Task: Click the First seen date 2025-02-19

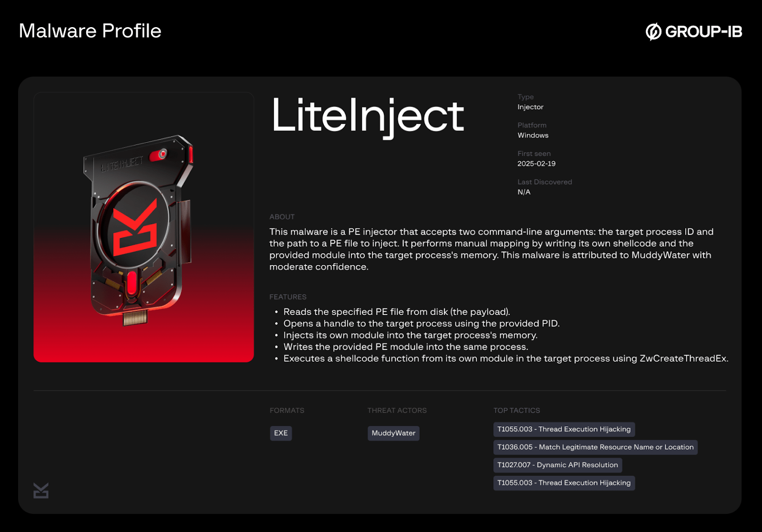Action: pyautogui.click(x=536, y=164)
